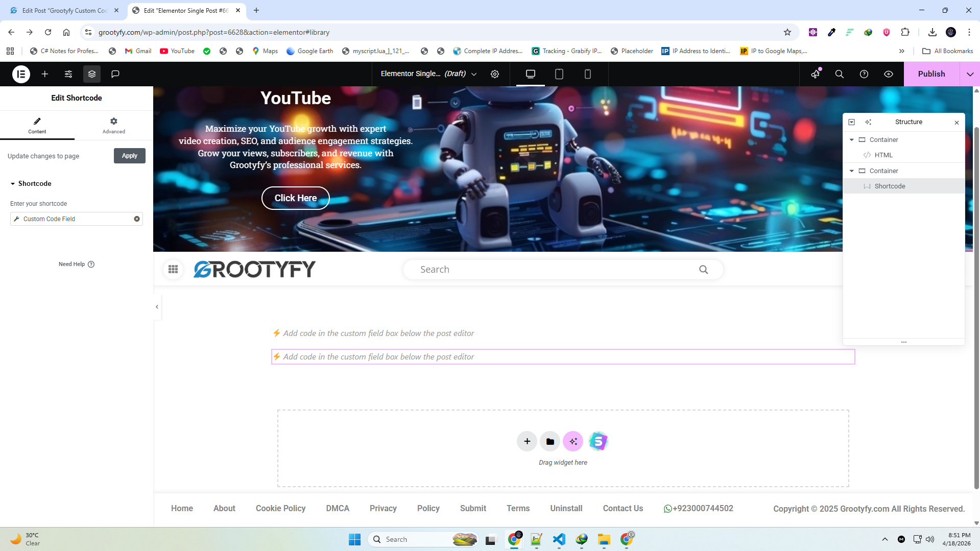Click the Publish button
Screen dimensions: 980x551
click(x=931, y=74)
